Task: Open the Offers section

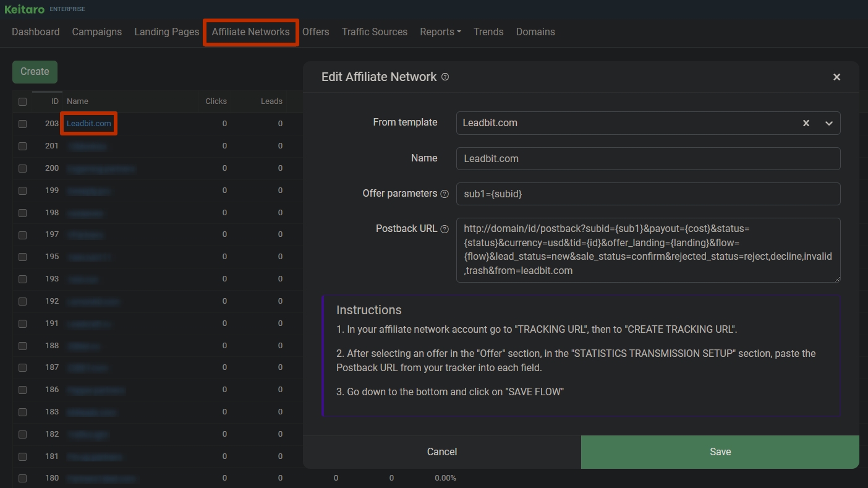Action: pyautogui.click(x=316, y=32)
